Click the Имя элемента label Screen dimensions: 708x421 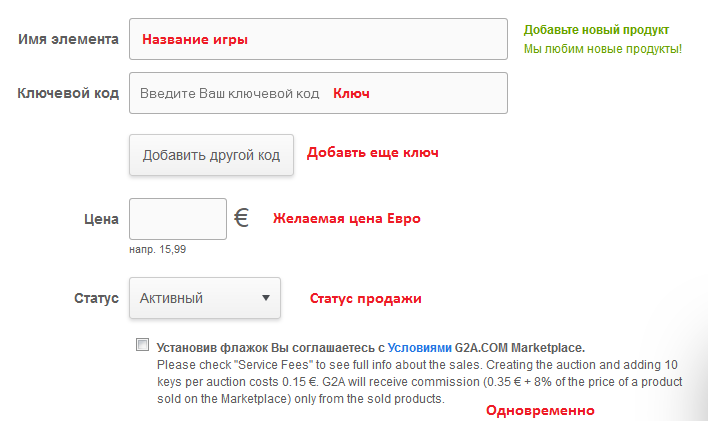[x=68, y=39]
